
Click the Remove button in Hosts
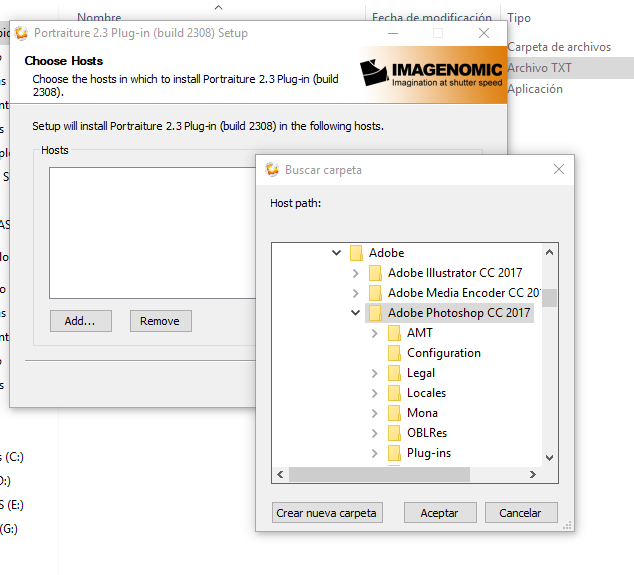coord(161,321)
